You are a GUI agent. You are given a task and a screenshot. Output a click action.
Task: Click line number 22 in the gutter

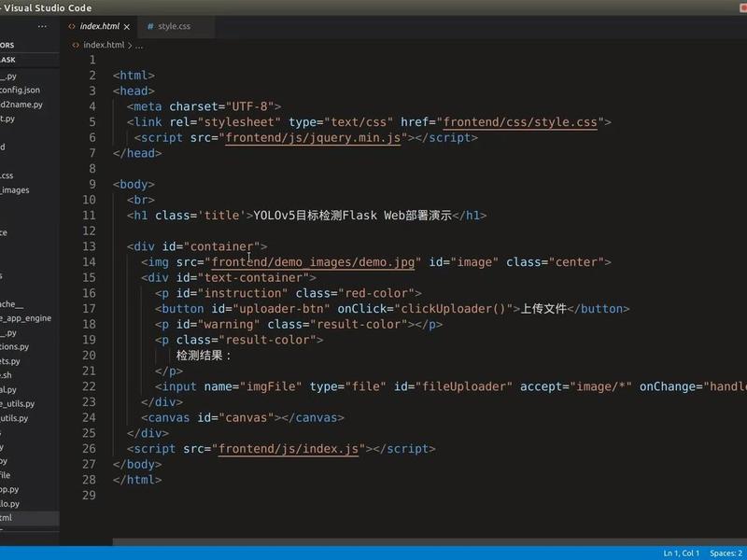[89, 386]
